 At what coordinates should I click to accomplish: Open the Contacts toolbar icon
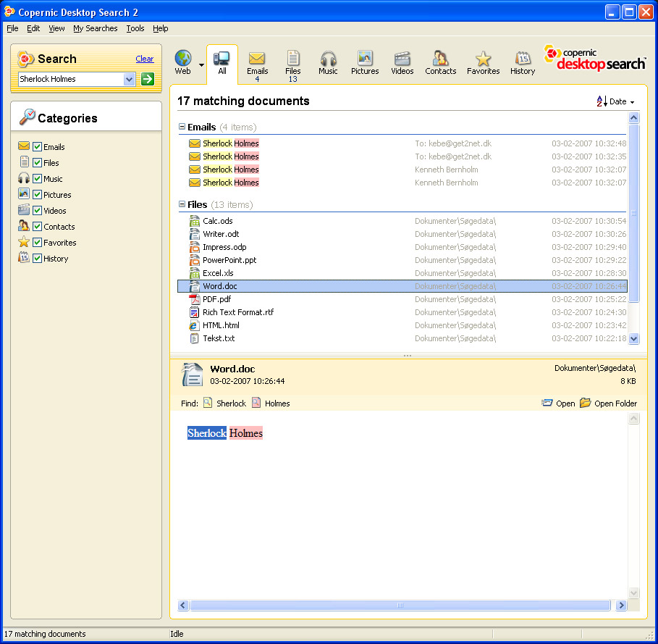pos(440,59)
